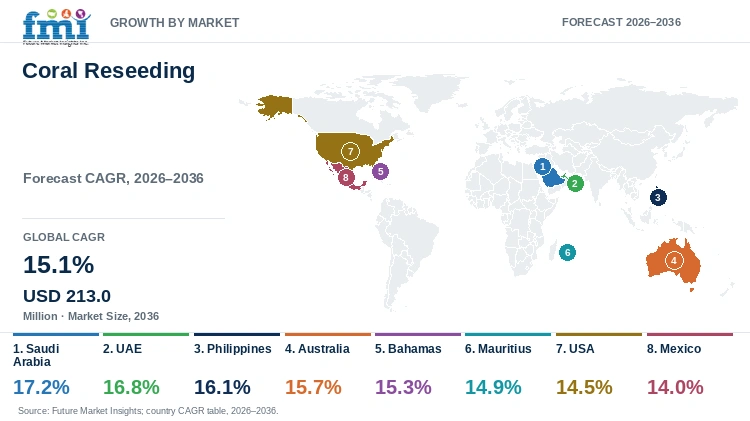Screen dimensions: 750x421
Task: Click the blue bar above Saudi Arabia
Action: 56,334
